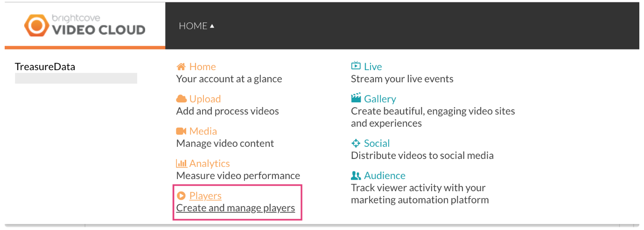Open the Players link
Image resolution: width=644 pixels, height=230 pixels.
[x=205, y=196]
